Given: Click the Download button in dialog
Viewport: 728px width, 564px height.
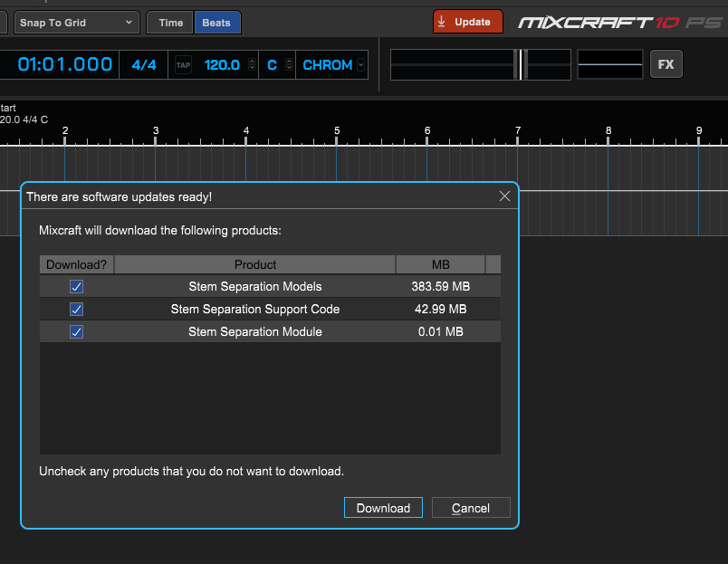Looking at the screenshot, I should point(383,508).
